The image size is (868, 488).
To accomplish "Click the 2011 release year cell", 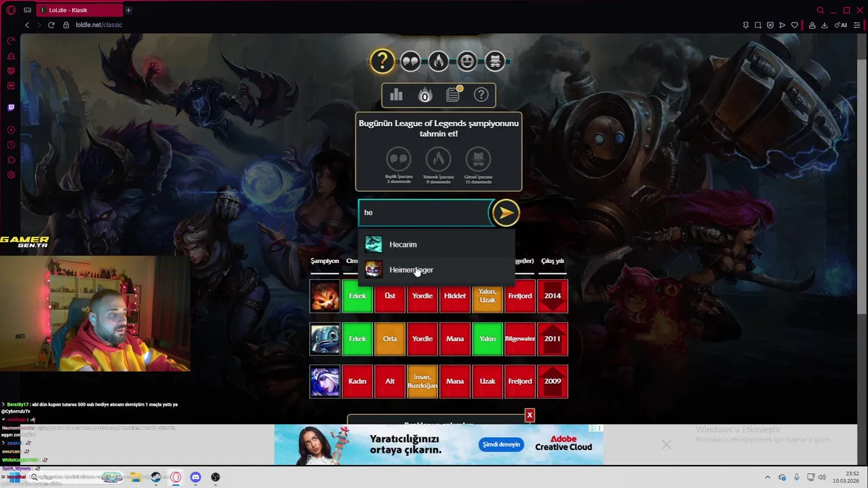I will click(553, 339).
